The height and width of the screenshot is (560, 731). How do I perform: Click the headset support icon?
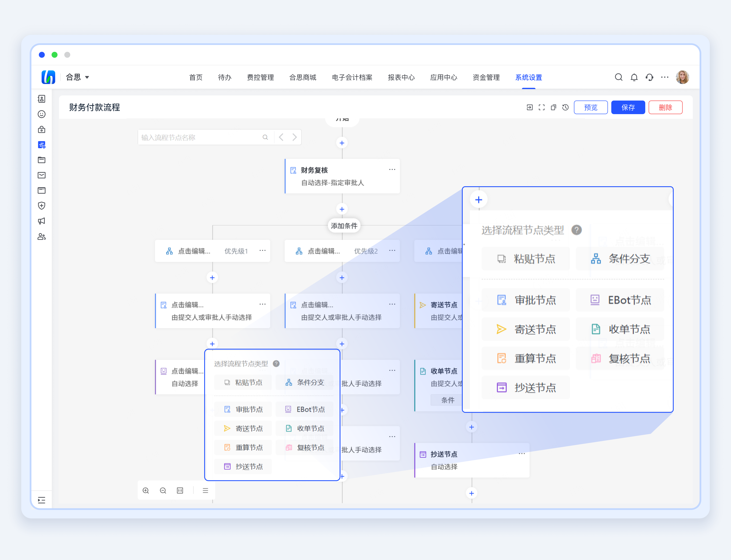[x=649, y=77]
